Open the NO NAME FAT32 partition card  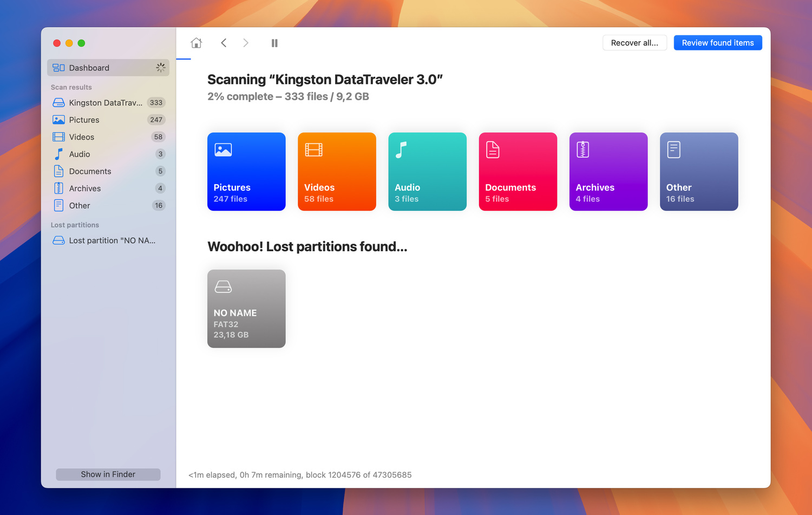(246, 309)
